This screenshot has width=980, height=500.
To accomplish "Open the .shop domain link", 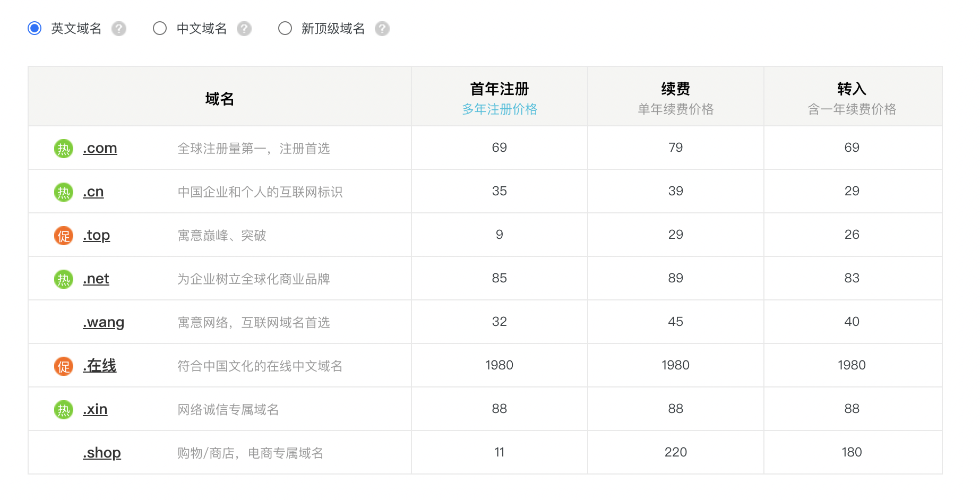I will tap(102, 453).
